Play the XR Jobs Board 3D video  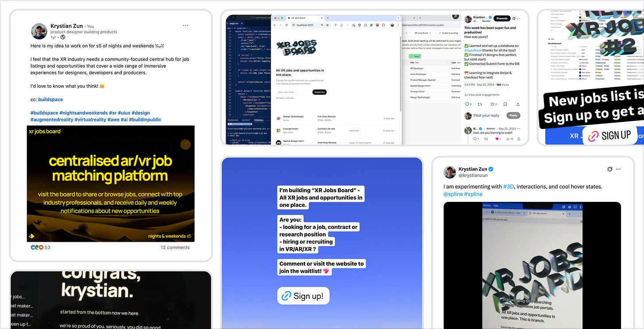(532, 266)
